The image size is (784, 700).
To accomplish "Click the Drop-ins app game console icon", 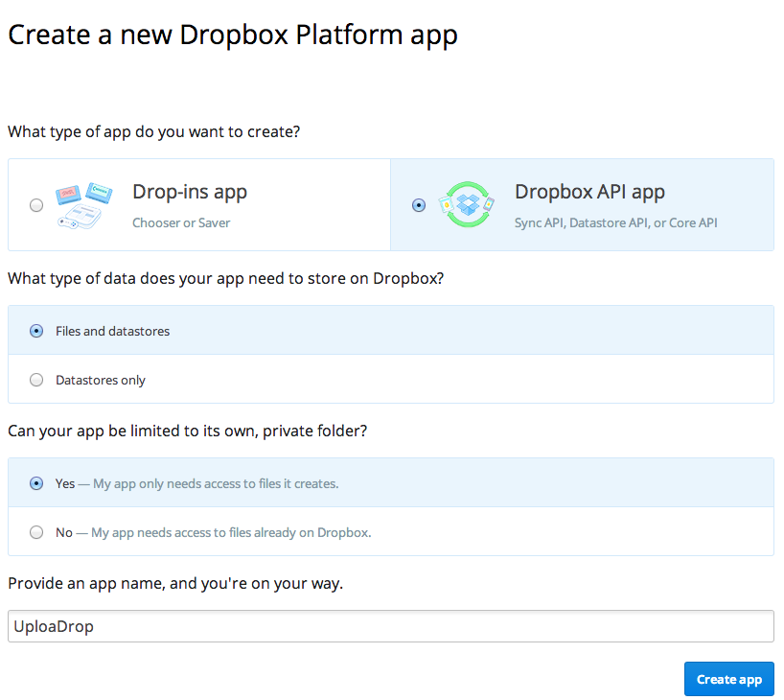I will 83,205.
